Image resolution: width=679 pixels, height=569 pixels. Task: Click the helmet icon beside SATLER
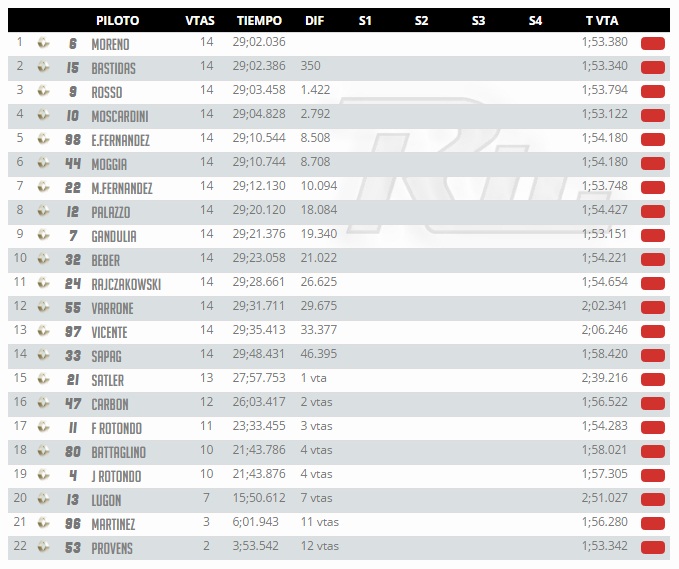(43, 379)
